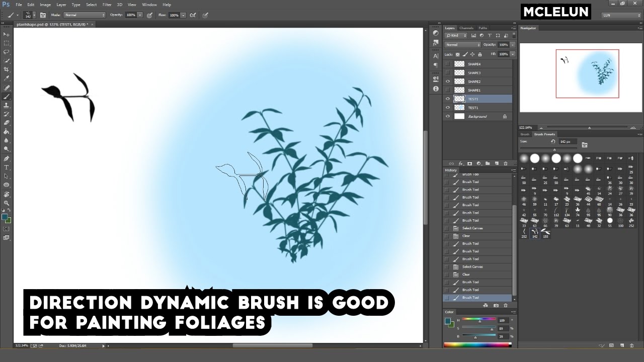Select the Move tool
Viewport: 644px width, 362px height.
tap(7, 34)
